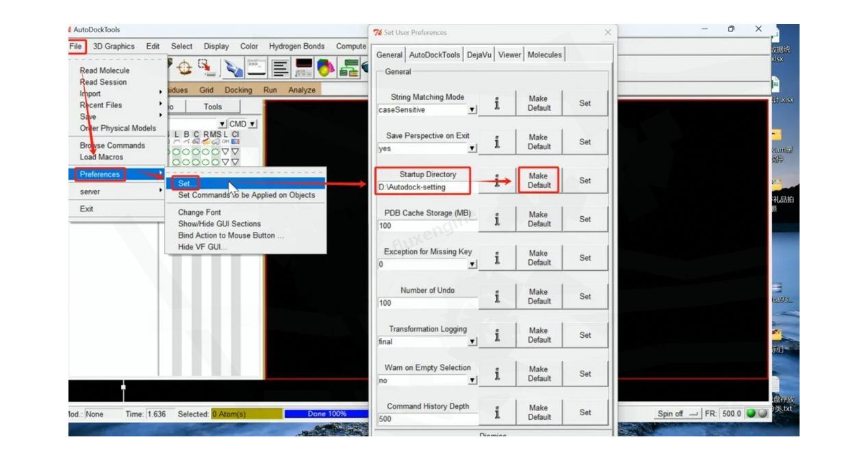This screenshot has width=868, height=461.
Task: Click info icon for Number of Undo
Action: coord(497,296)
